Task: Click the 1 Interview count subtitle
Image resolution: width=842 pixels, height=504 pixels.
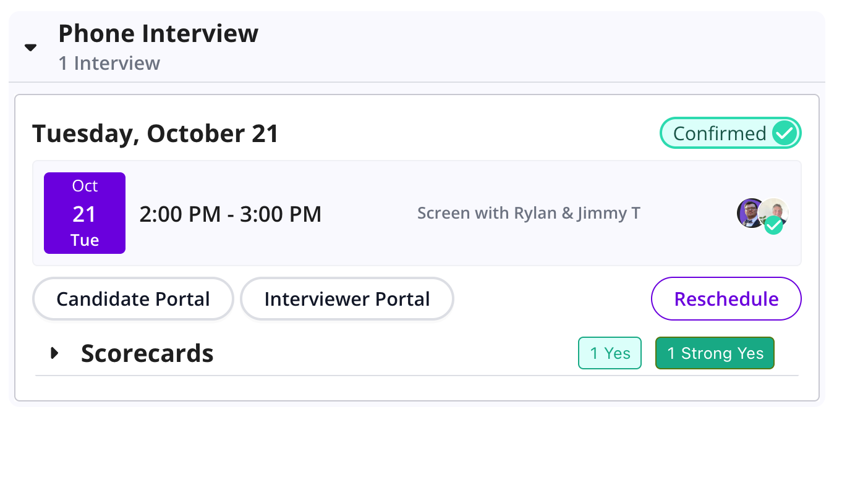Action: click(x=109, y=63)
